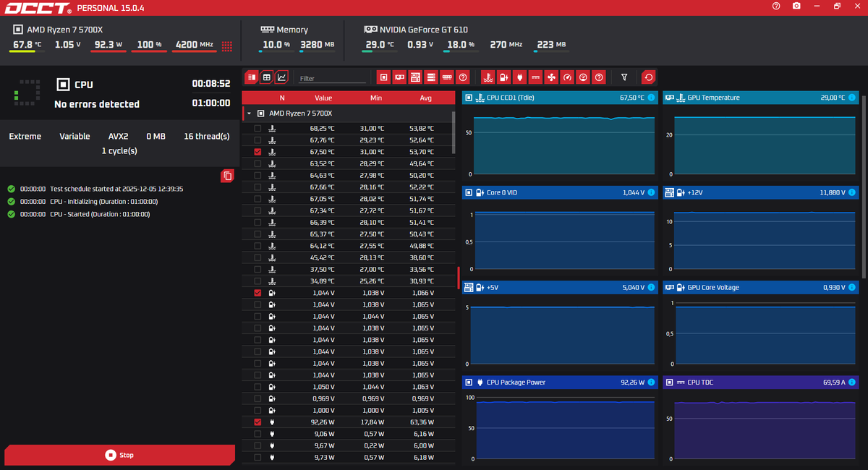Viewport: 868px width, 470px height.
Task: Click the red core grid icon beside 4200 MHz
Action: [x=227, y=46]
